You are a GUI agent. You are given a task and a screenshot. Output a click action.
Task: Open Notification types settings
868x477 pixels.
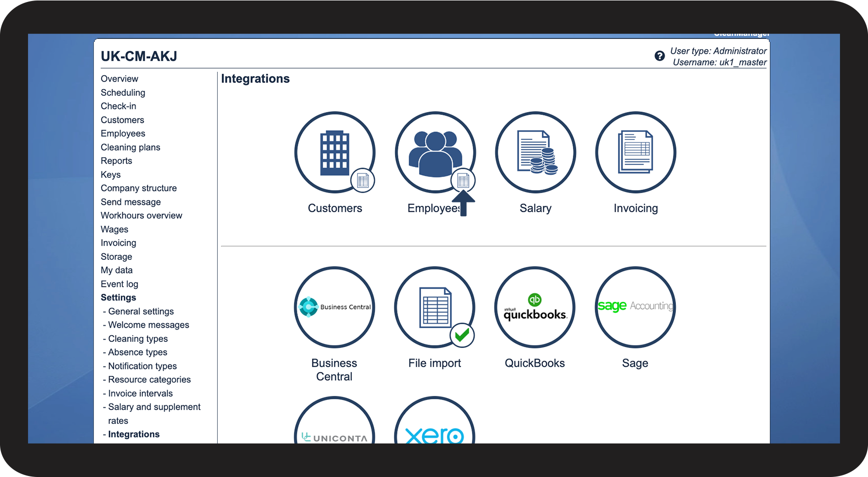pos(142,366)
